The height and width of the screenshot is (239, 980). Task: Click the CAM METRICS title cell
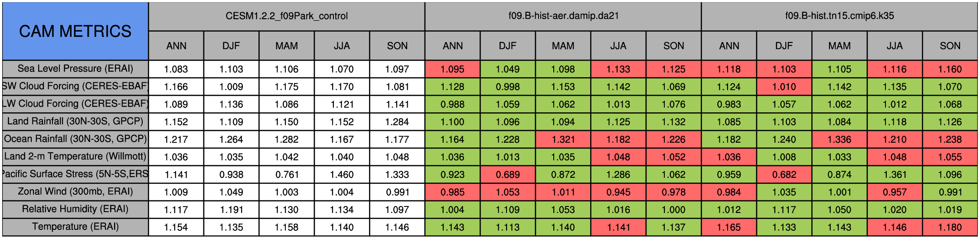click(x=75, y=31)
